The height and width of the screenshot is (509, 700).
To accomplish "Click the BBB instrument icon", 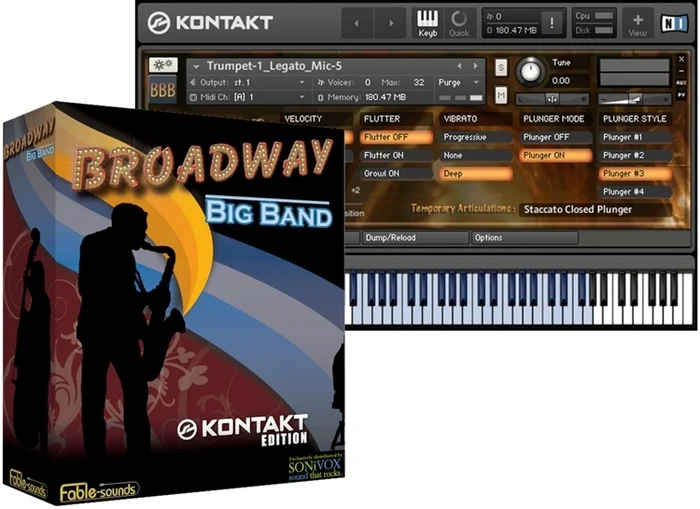I will 162,91.
